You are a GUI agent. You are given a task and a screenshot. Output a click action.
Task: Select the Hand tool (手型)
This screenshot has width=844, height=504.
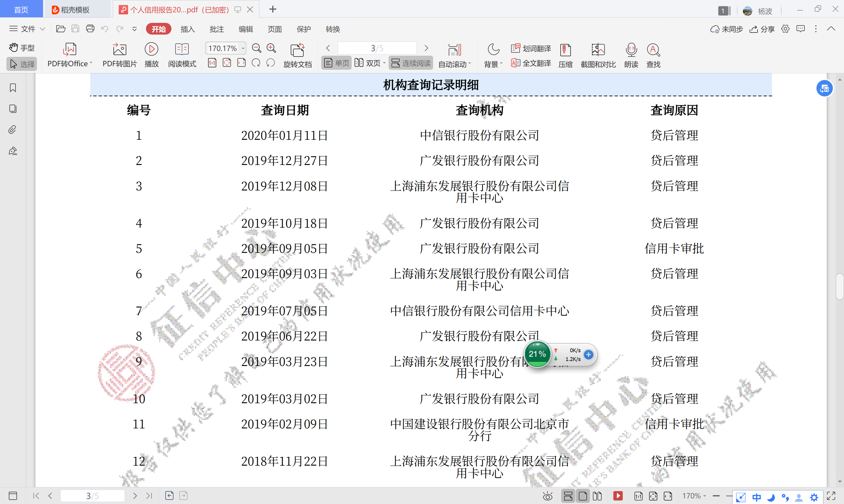pyautogui.click(x=22, y=48)
